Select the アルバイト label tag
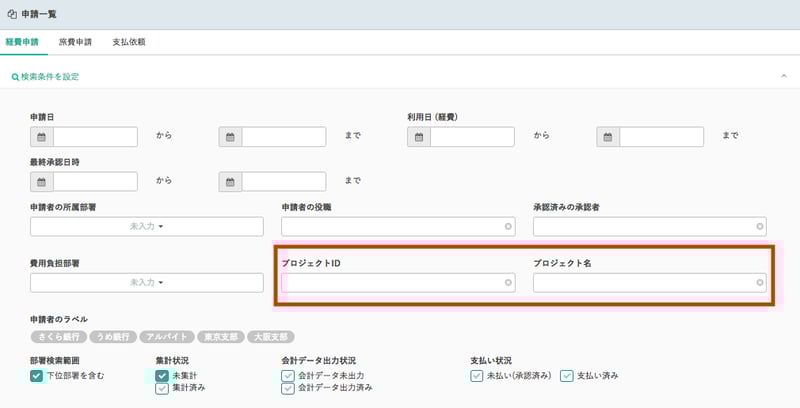Image resolution: width=800 pixels, height=408 pixels. [167, 337]
